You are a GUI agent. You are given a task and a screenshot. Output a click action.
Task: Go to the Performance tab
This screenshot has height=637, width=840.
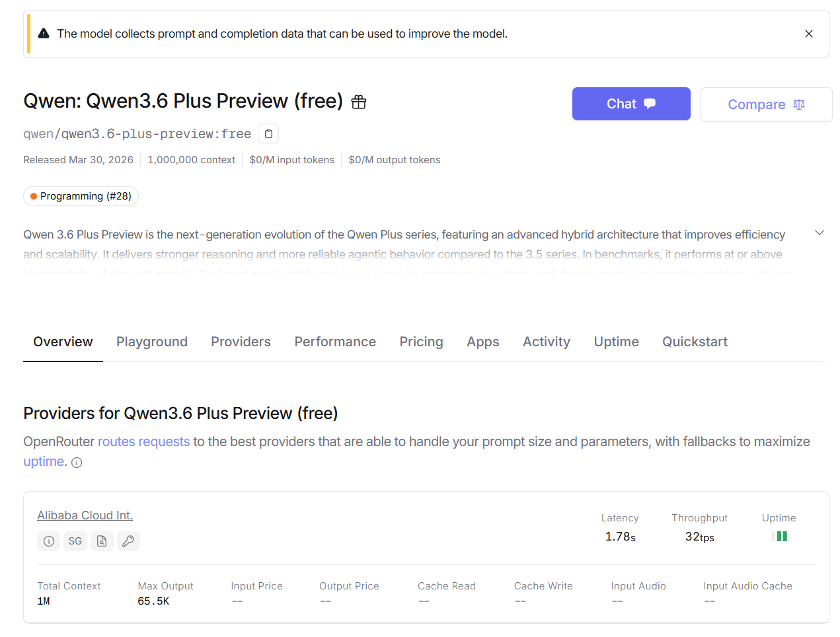pyautogui.click(x=335, y=342)
